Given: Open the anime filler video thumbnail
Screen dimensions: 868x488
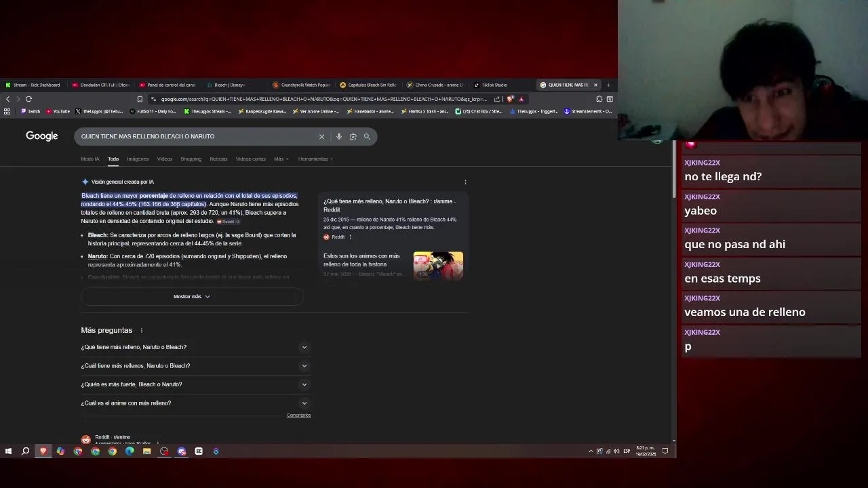Looking at the screenshot, I should pyautogui.click(x=438, y=265).
